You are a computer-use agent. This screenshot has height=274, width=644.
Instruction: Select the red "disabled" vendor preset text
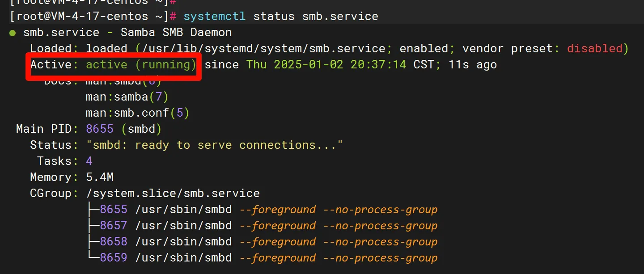coord(594,49)
